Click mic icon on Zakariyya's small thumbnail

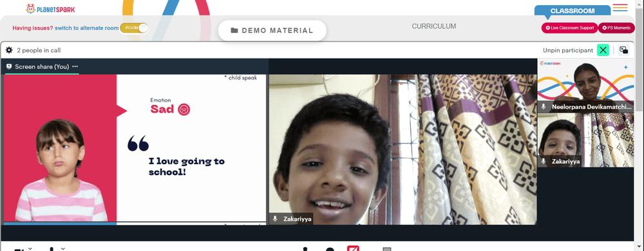pyautogui.click(x=544, y=161)
